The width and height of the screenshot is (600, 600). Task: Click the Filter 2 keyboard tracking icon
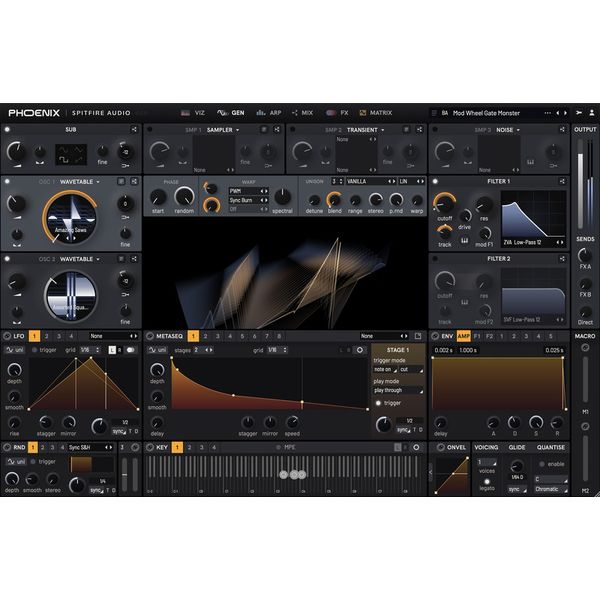[x=465, y=302]
